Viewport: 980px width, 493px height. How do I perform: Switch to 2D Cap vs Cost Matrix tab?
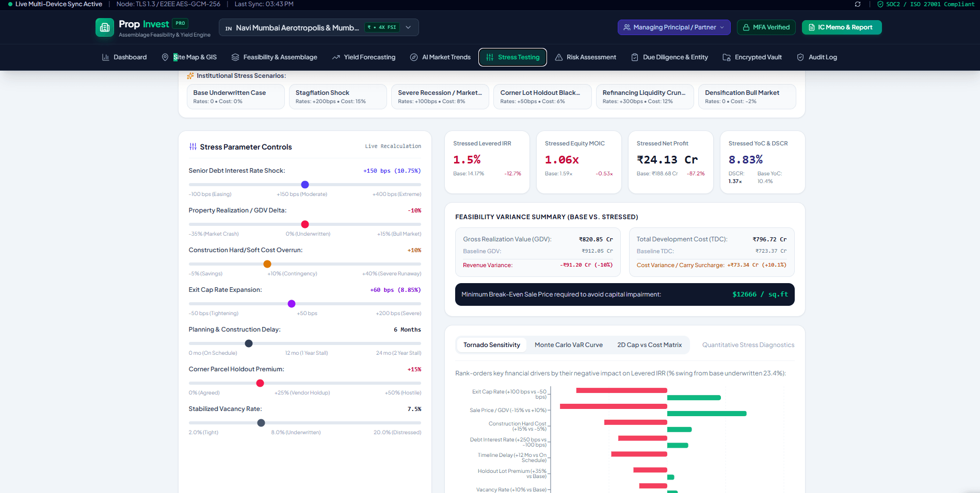pyautogui.click(x=650, y=345)
